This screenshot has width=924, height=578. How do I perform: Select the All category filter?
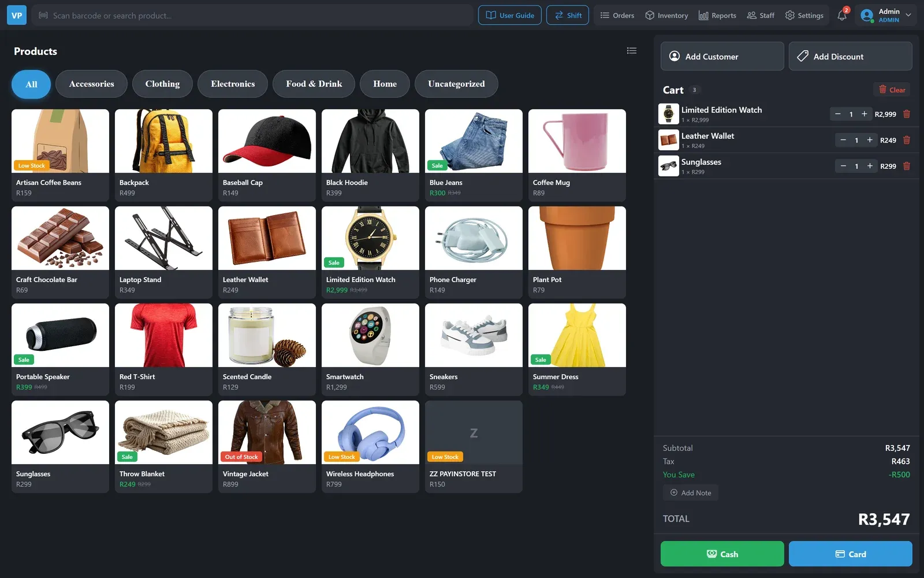(x=31, y=84)
